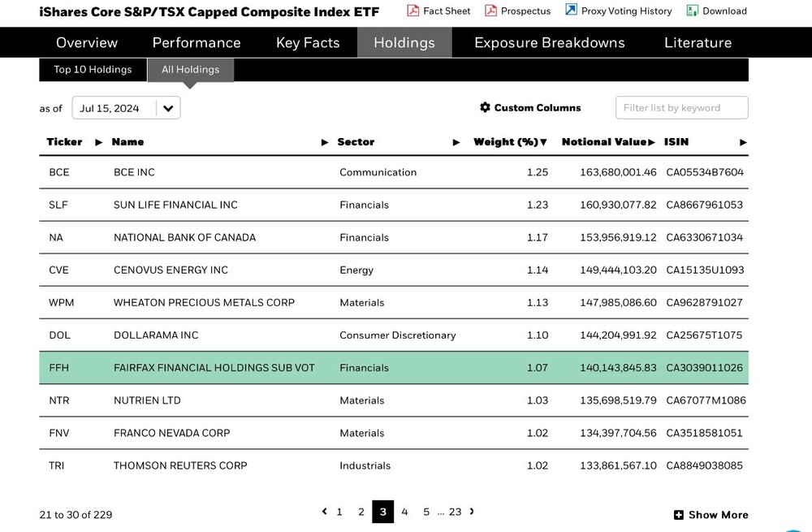Click the Show More plus icon
The height and width of the screenshot is (532, 812).
coord(678,515)
